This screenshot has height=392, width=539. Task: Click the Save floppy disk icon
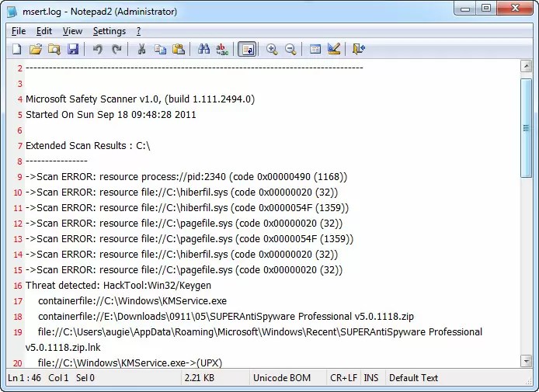tap(73, 49)
